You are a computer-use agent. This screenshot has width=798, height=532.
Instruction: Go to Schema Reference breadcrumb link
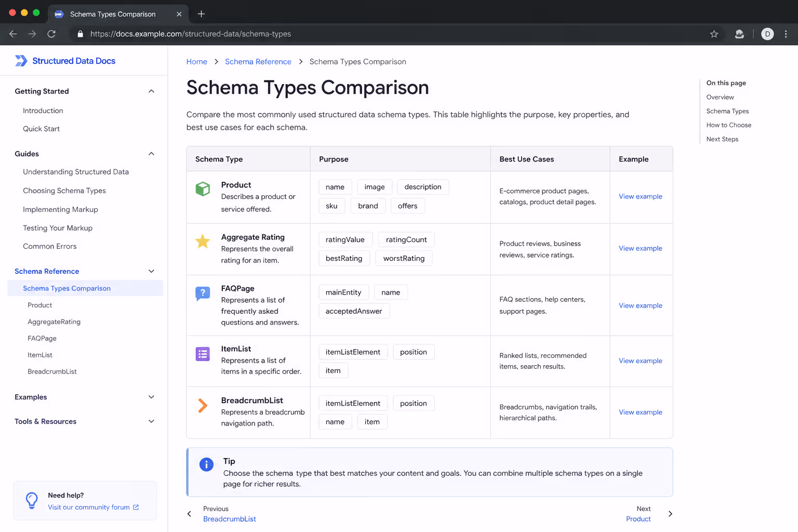tap(258, 61)
